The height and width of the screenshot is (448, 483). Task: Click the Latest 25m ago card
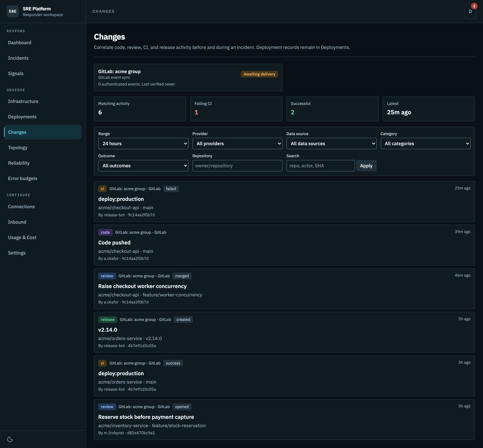pyautogui.click(x=429, y=109)
